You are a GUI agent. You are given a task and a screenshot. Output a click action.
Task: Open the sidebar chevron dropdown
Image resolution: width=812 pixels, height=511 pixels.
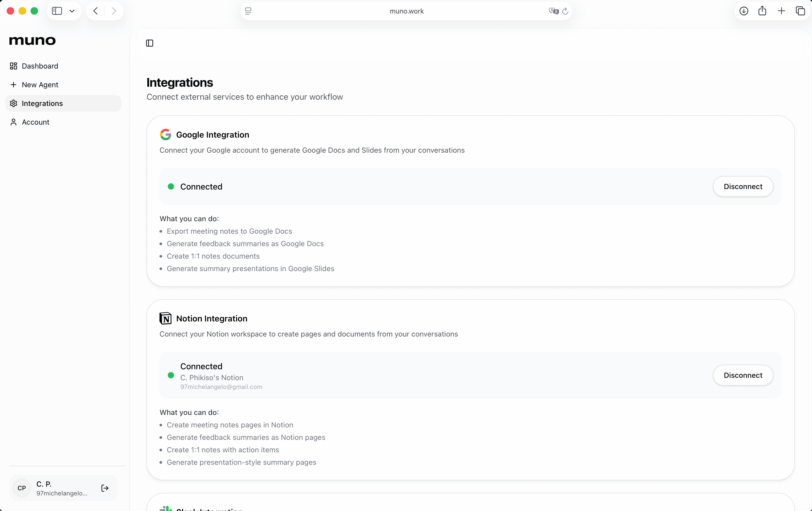click(x=72, y=11)
